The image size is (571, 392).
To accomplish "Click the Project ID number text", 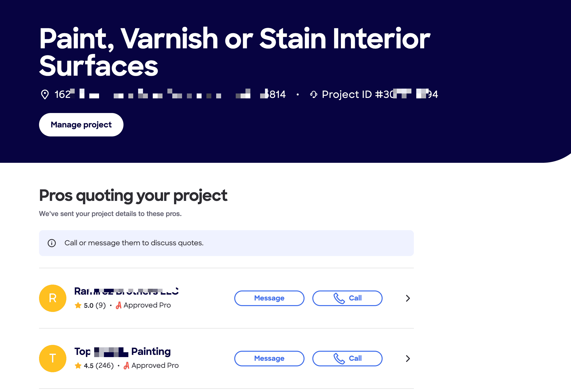I will (x=380, y=94).
